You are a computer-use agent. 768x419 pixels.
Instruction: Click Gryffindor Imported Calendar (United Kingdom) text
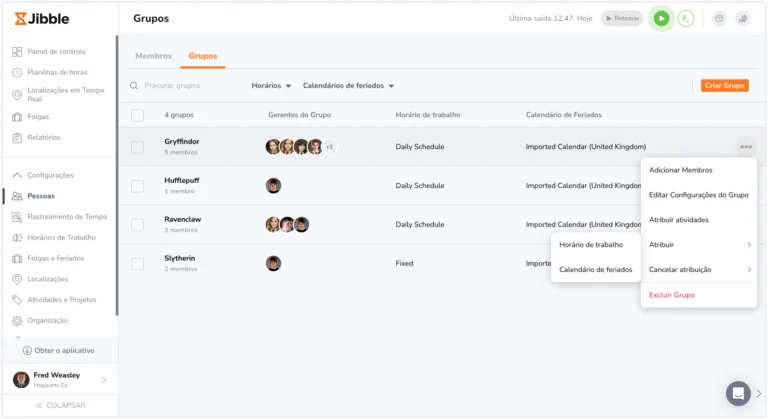[586, 147]
